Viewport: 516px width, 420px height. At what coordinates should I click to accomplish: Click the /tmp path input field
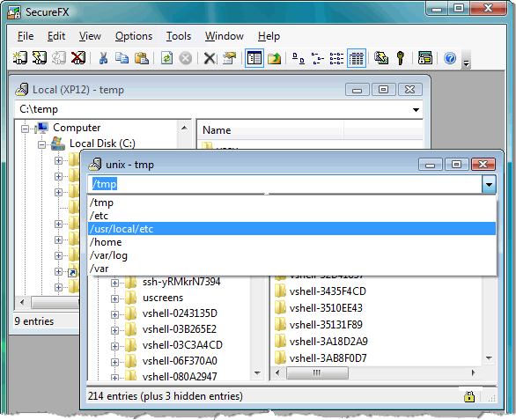(285, 184)
